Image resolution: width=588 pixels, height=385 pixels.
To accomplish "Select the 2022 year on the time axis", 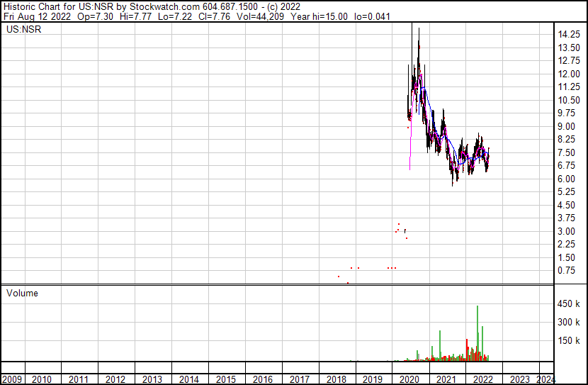I will click(x=484, y=379).
